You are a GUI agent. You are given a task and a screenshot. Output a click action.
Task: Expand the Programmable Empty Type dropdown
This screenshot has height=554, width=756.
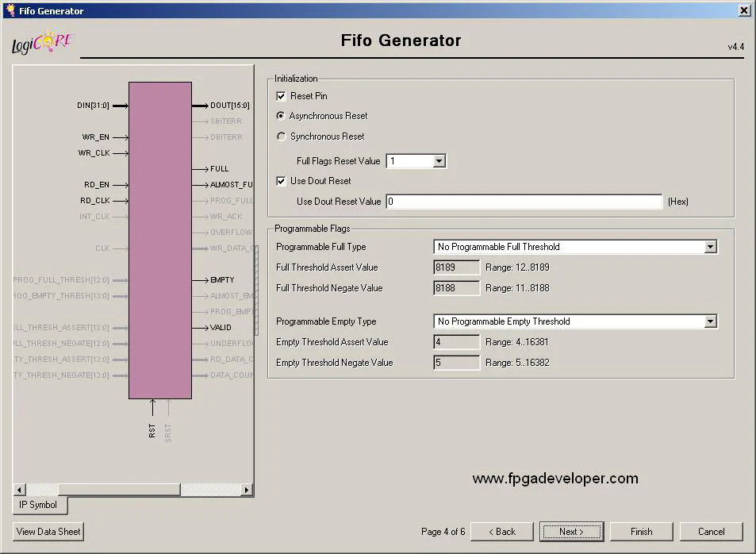point(710,321)
